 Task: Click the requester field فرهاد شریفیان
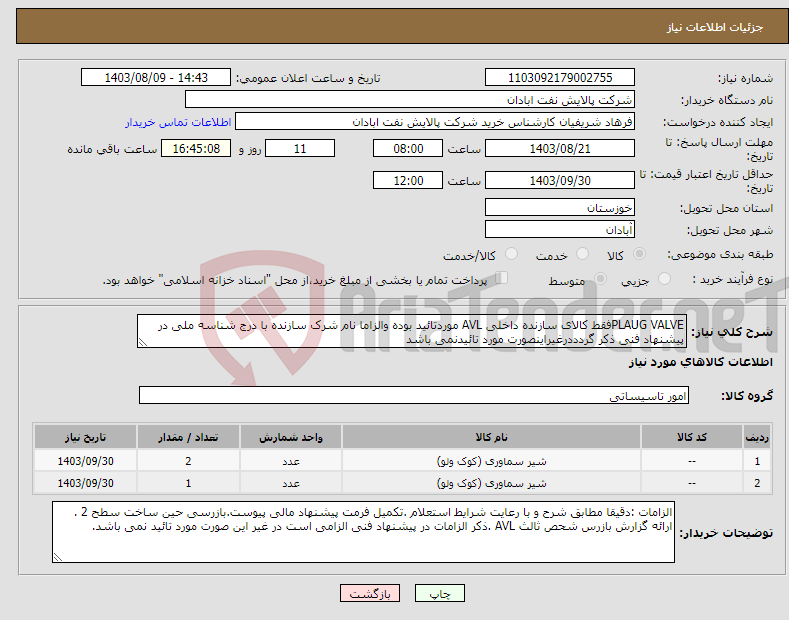click(435, 122)
